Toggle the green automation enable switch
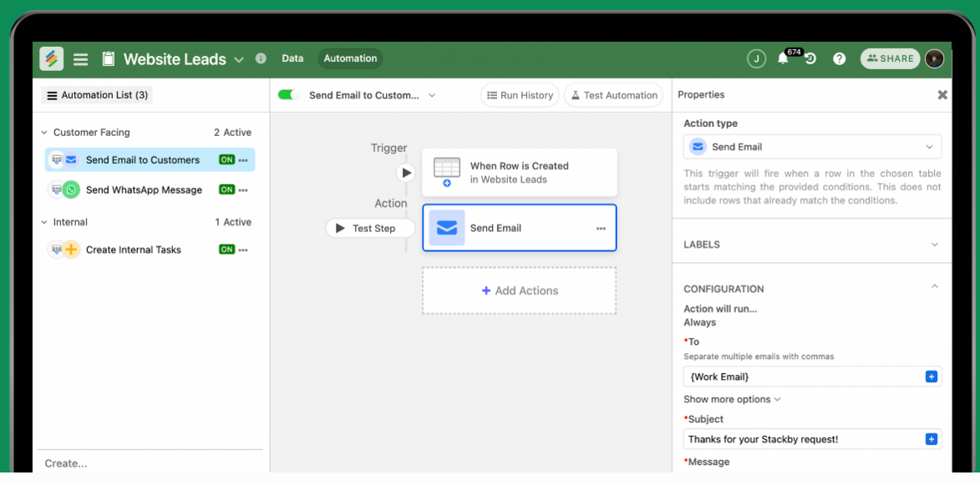Viewport: 980px width, 485px height. tap(289, 95)
